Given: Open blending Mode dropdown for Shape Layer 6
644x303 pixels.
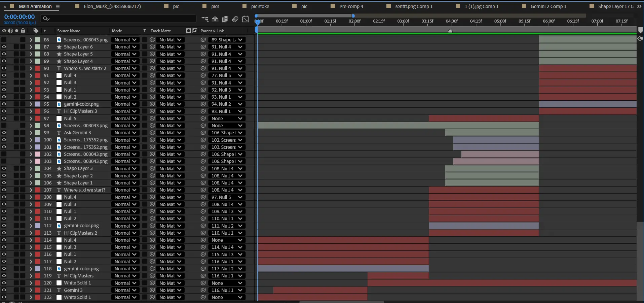Looking at the screenshot, I should tap(125, 47).
